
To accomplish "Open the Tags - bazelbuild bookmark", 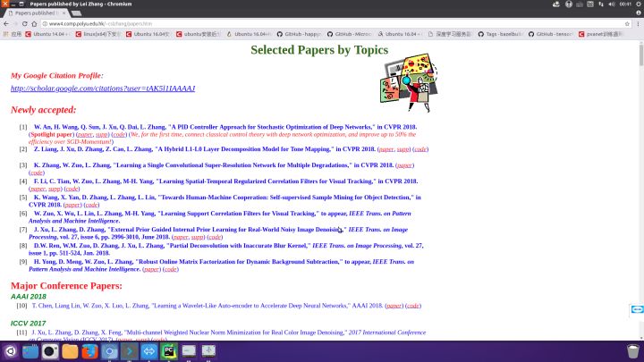I will [x=500, y=34].
